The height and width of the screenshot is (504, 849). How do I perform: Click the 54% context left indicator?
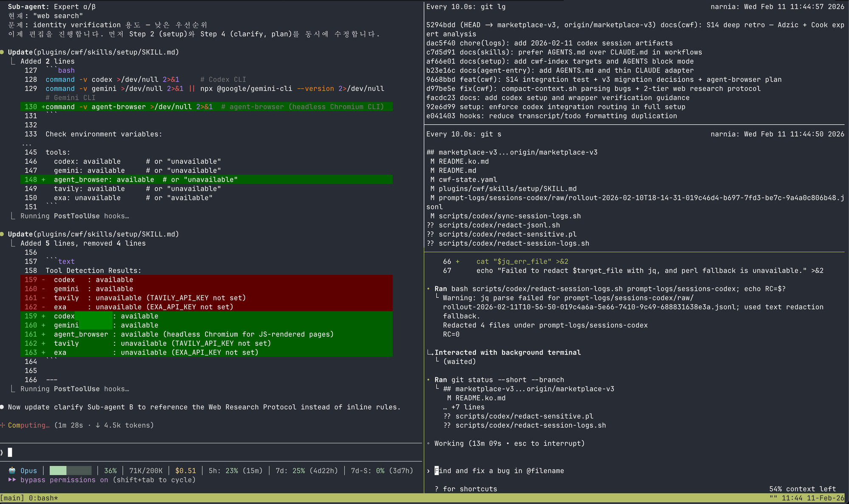pyautogui.click(x=802, y=489)
